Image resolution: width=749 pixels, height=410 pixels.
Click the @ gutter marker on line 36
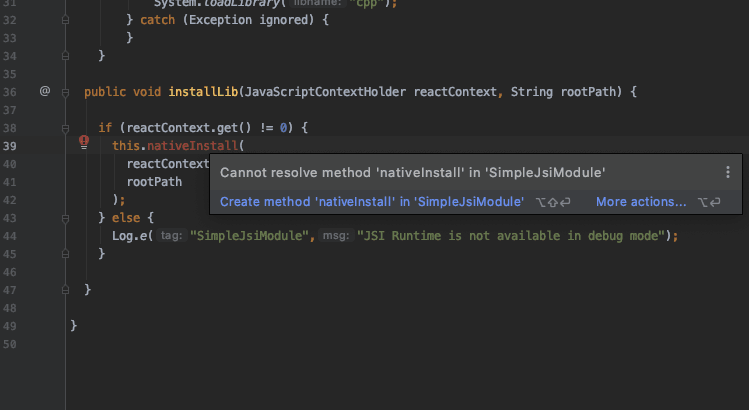(45, 91)
